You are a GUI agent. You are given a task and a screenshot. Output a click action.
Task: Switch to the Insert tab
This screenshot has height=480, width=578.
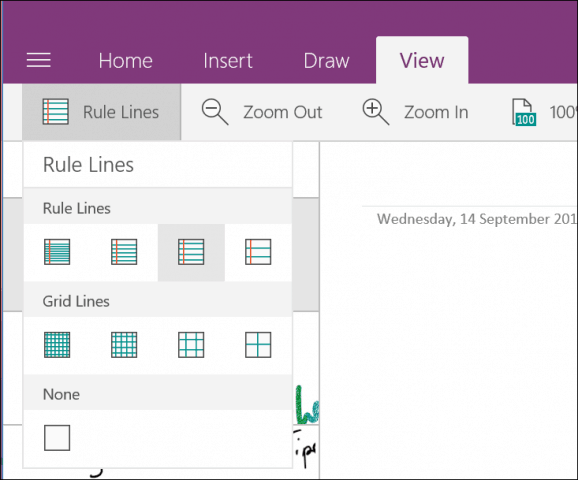point(228,60)
